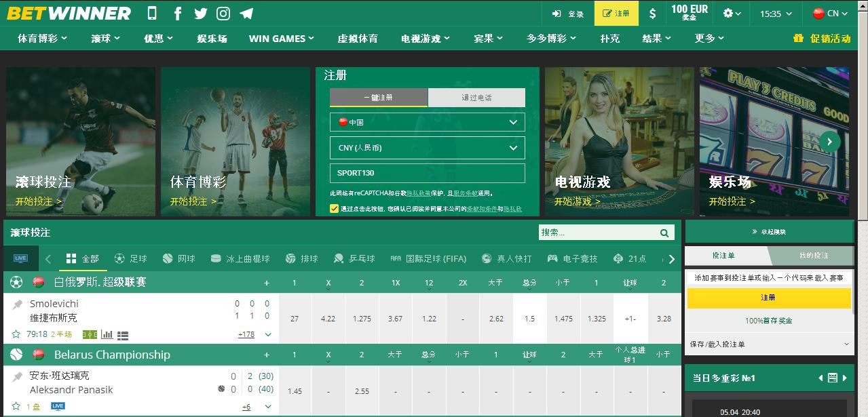868x417 pixels.
Task: Favorite the Aleksandr Panasik match with star
Action: click(16, 407)
